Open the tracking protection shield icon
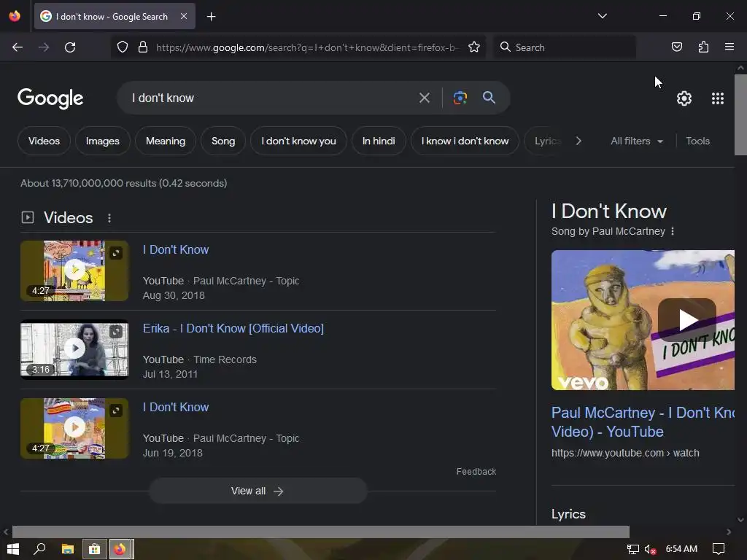Screen dimensions: 747x560 (x=123, y=47)
